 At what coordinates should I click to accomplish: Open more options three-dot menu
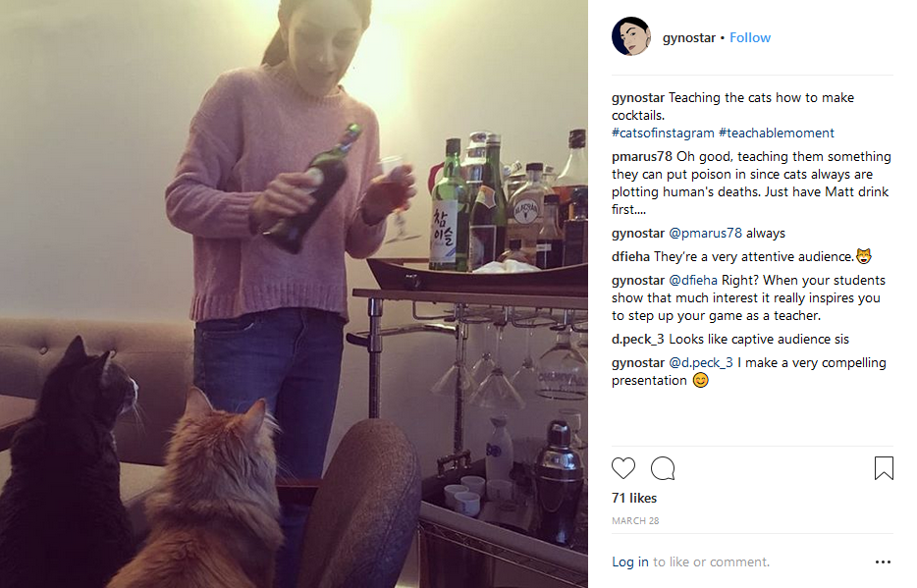(883, 561)
